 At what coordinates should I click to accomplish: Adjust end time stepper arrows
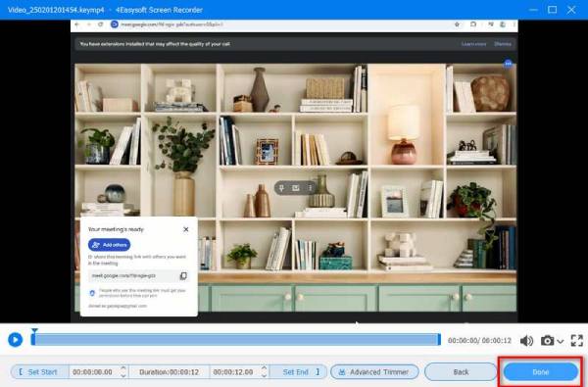click(x=264, y=372)
